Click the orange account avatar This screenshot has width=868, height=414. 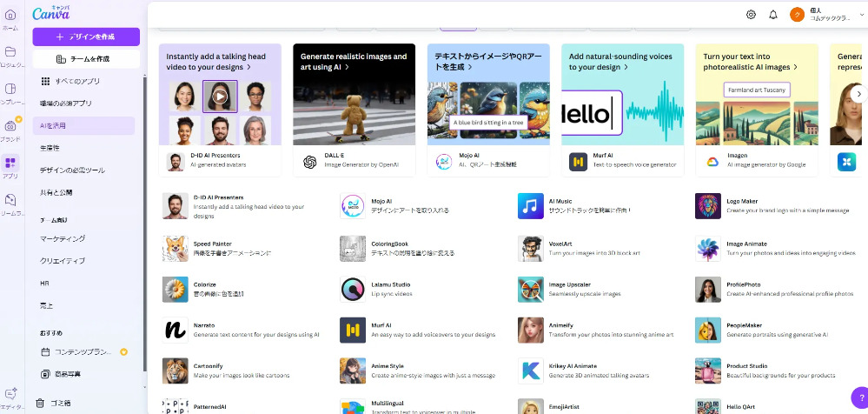797,15
